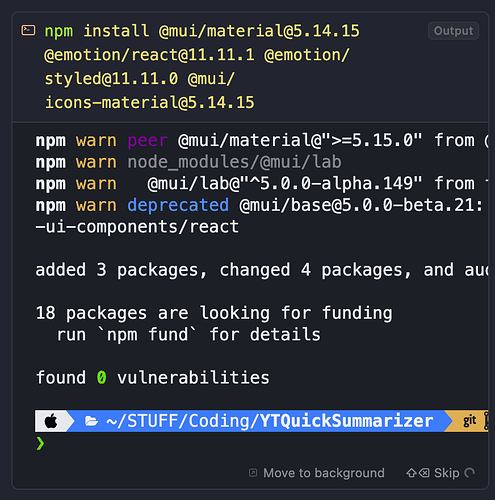Image resolution: width=495 pixels, height=500 pixels.
Task: Click the ~/STUFF/Coding/YTQuickSummarizer path
Action: click(270, 421)
